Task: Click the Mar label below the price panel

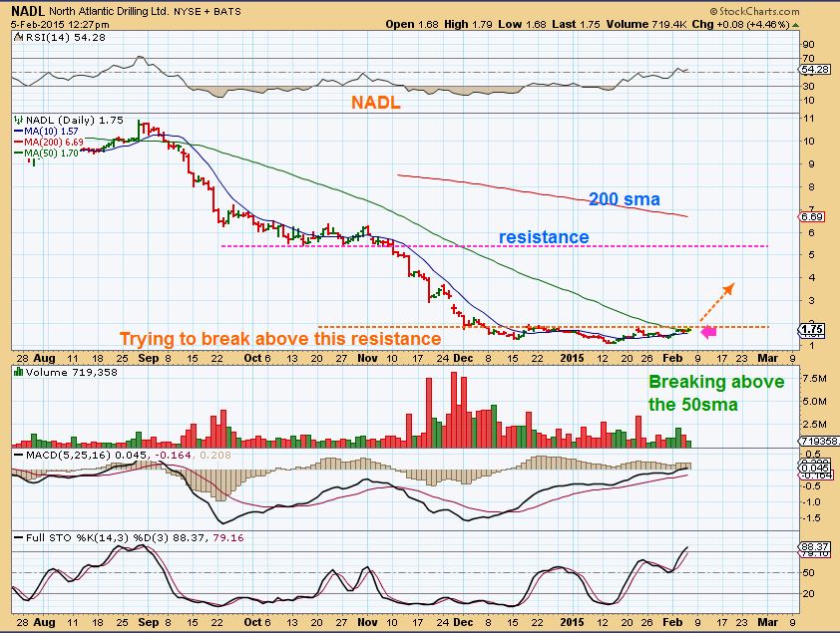Action: tap(767, 358)
